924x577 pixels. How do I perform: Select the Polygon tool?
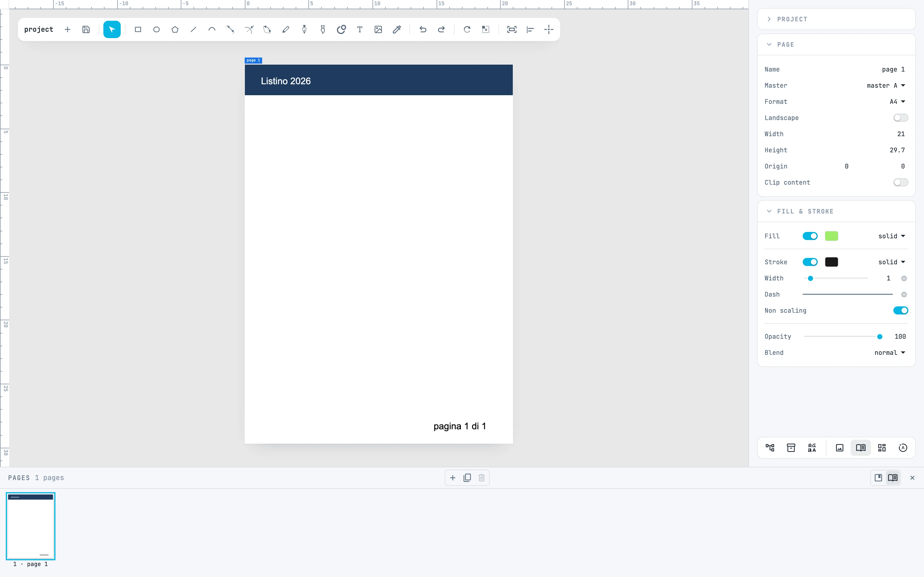coord(175,29)
